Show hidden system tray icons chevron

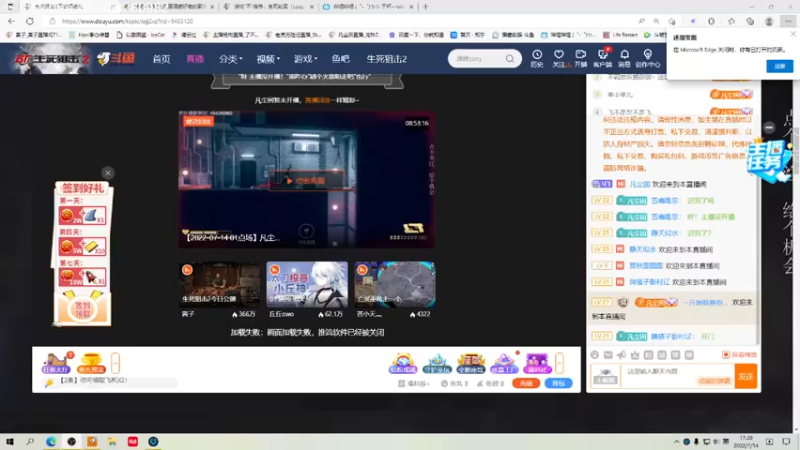tap(677, 442)
